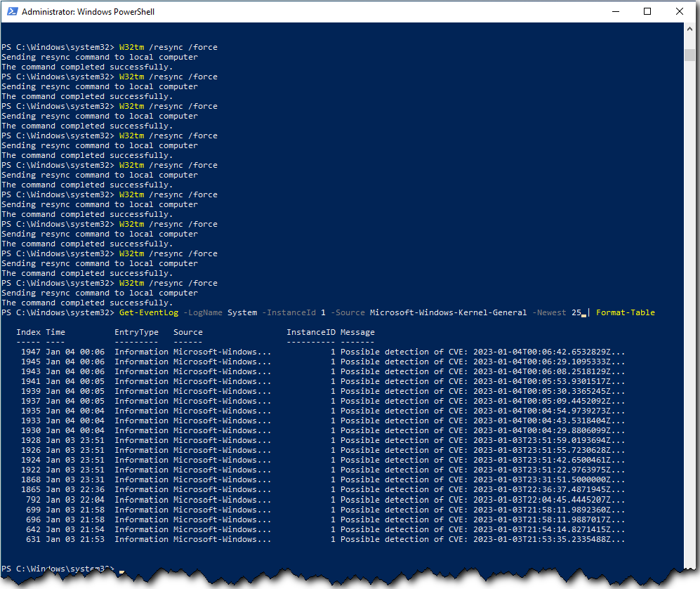Click the -Newest value 25
The height and width of the screenshot is (589, 700).
pos(576,312)
